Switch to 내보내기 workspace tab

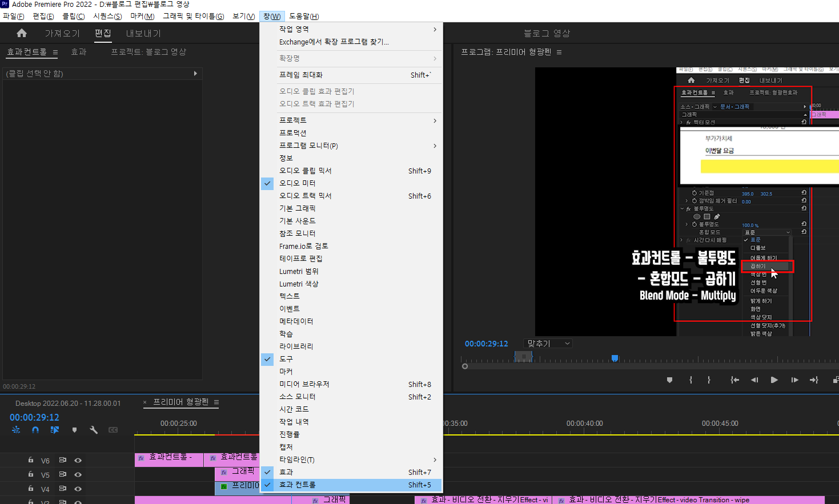tap(143, 33)
